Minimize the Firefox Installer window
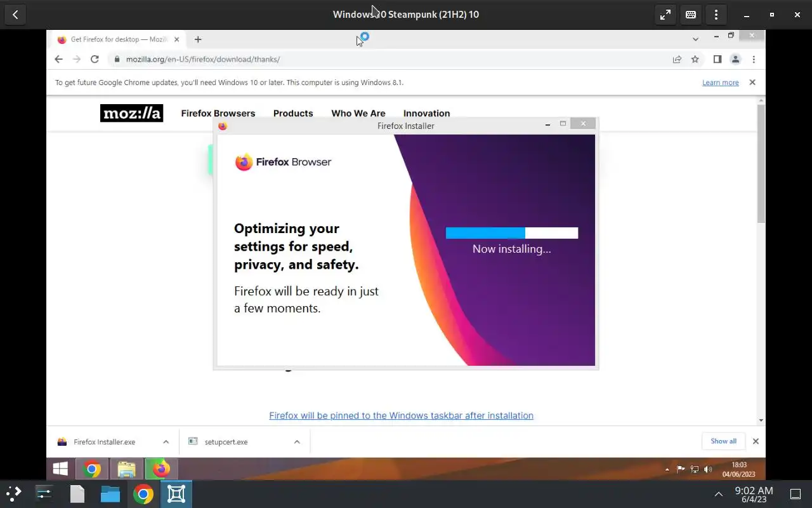 pos(547,124)
